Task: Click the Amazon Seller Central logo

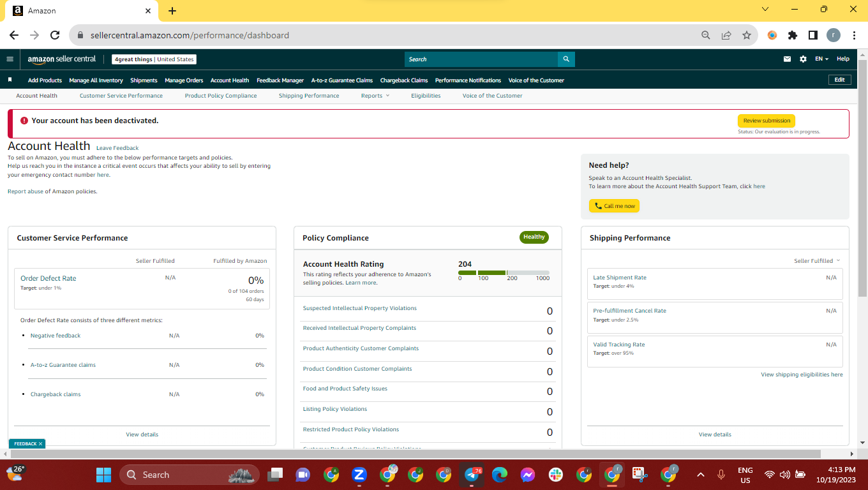Action: pyautogui.click(x=61, y=59)
